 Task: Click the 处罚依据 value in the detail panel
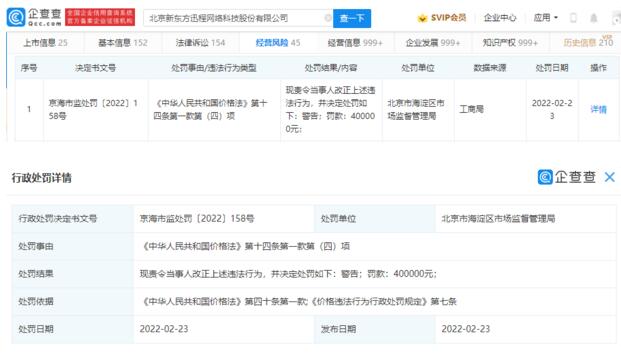click(x=299, y=302)
